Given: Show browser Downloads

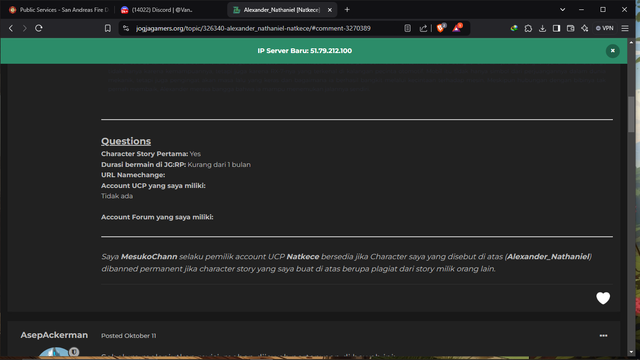Looking at the screenshot, I should (542, 28).
